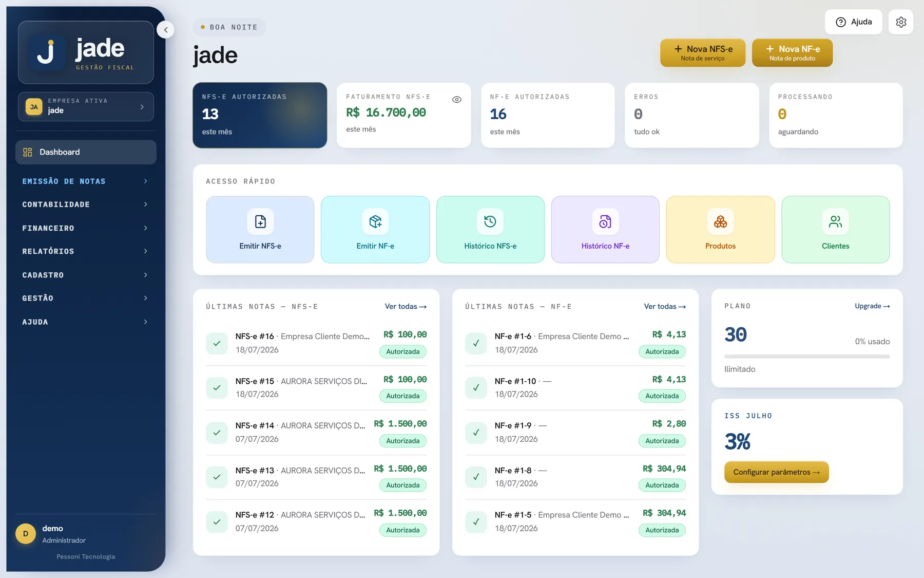Screen dimensions: 924x578
Task: Click Ver todas for NF-e notes
Action: 665,307
